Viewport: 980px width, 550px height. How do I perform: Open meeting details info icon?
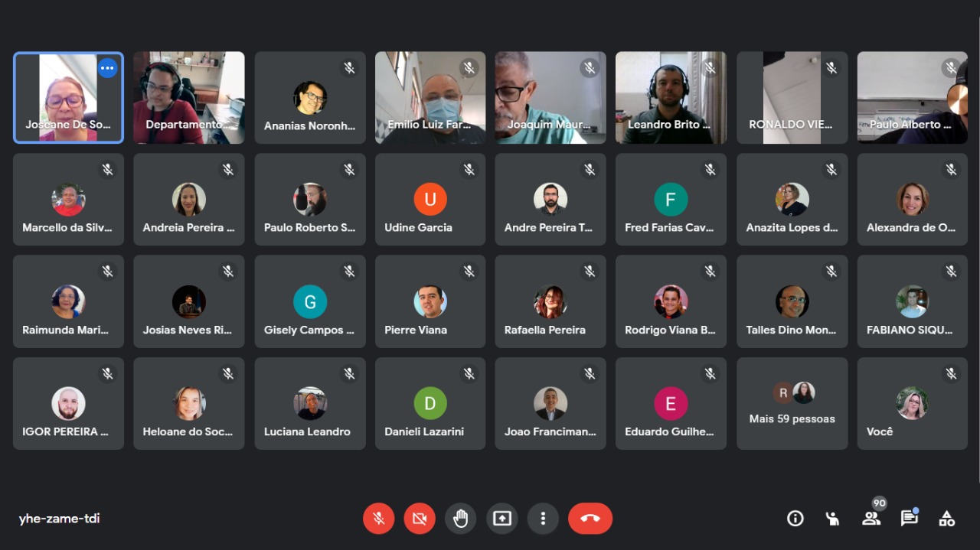pyautogui.click(x=795, y=519)
